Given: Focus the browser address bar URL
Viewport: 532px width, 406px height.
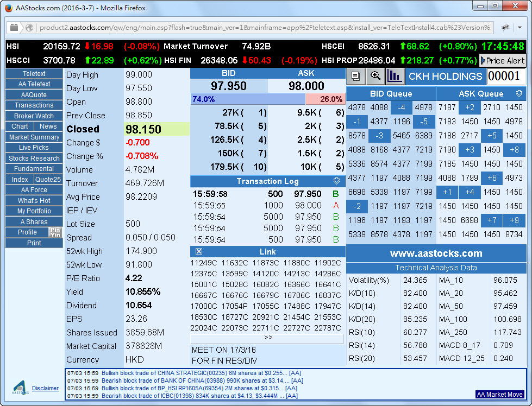Looking at the screenshot, I should coord(265,28).
